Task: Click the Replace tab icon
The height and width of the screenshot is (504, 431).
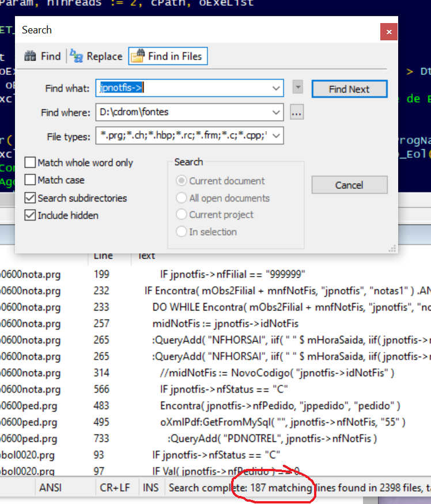Action: point(77,56)
